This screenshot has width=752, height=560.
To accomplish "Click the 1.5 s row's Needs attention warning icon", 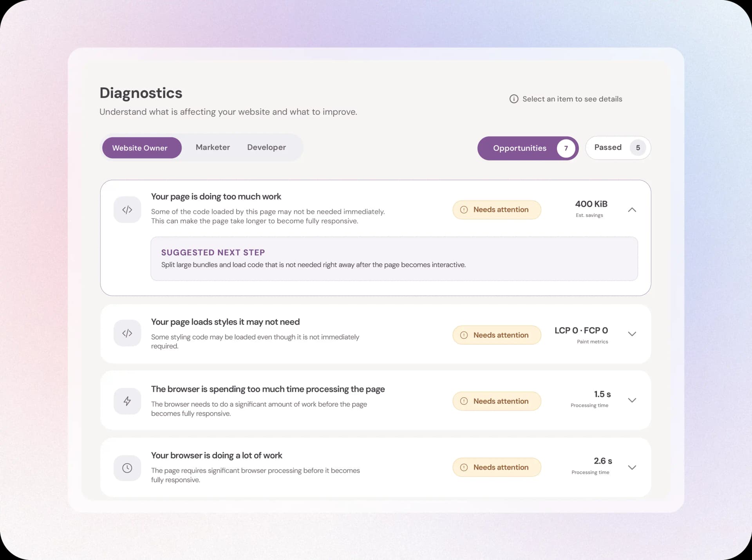I will click(x=464, y=401).
